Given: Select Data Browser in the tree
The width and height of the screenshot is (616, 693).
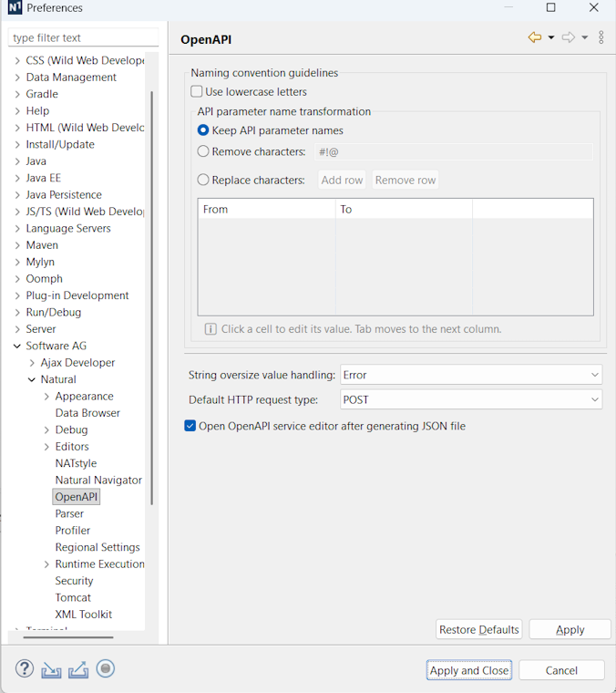Looking at the screenshot, I should click(87, 413).
